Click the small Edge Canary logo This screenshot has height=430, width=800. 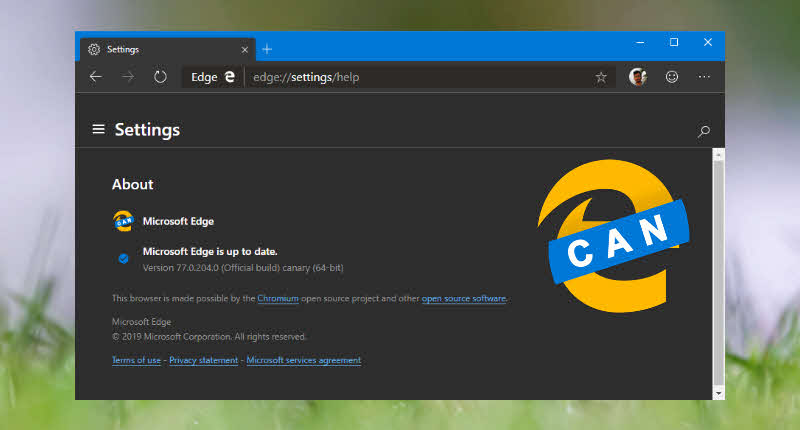(x=123, y=221)
